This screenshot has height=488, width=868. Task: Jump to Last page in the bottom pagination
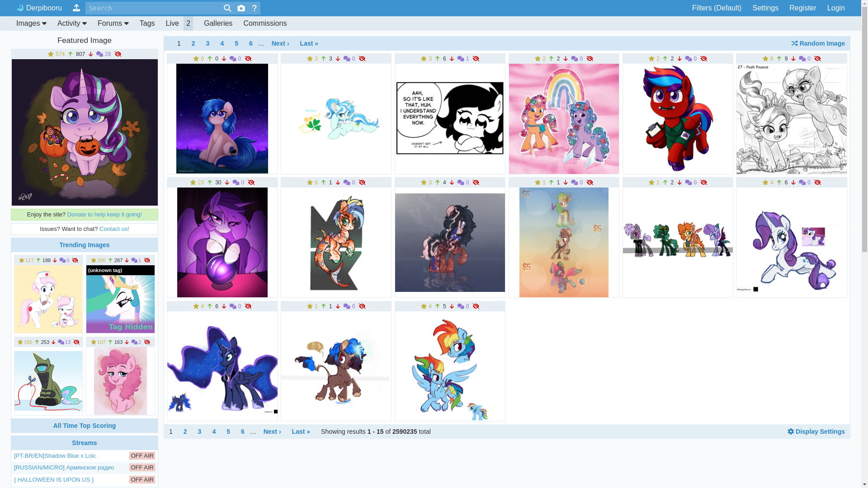pyautogui.click(x=301, y=432)
